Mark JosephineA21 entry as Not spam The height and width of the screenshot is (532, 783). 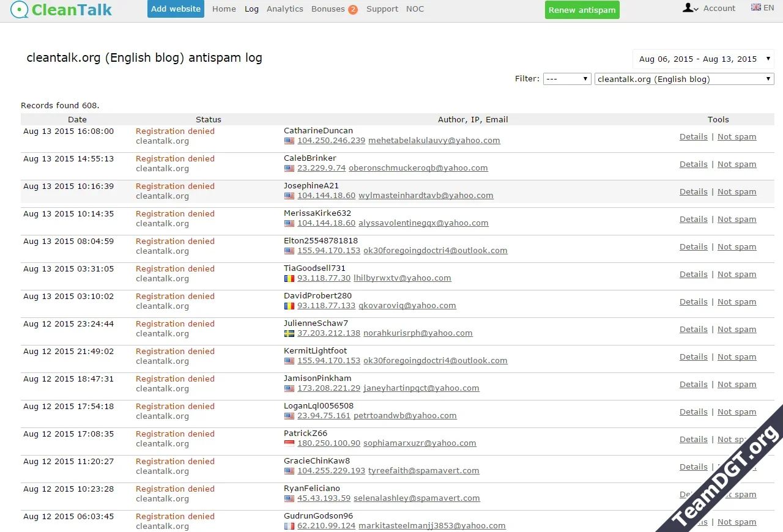point(737,192)
